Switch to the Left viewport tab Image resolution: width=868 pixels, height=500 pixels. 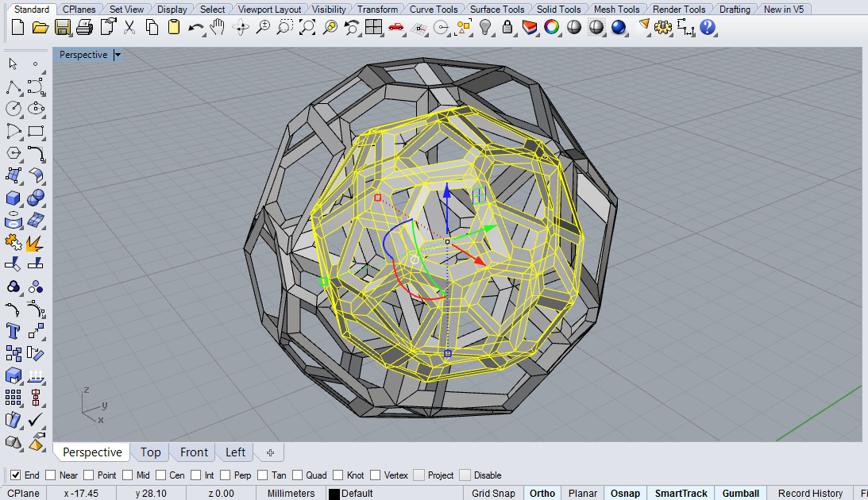(235, 452)
